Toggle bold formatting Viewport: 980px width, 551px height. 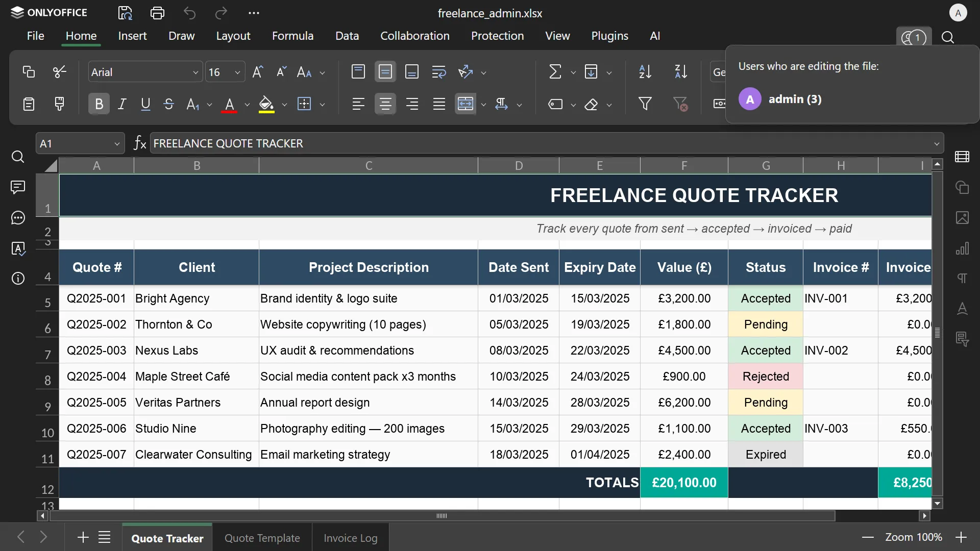98,104
